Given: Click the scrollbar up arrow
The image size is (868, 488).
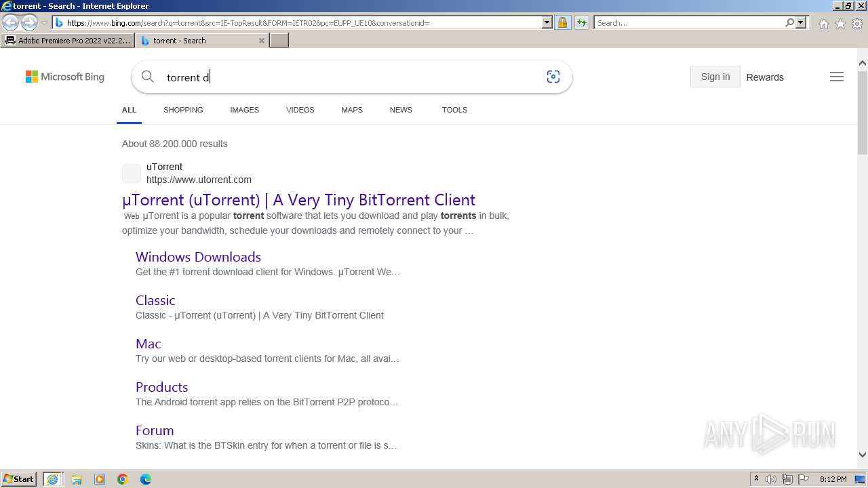Looking at the screenshot, I should point(863,63).
